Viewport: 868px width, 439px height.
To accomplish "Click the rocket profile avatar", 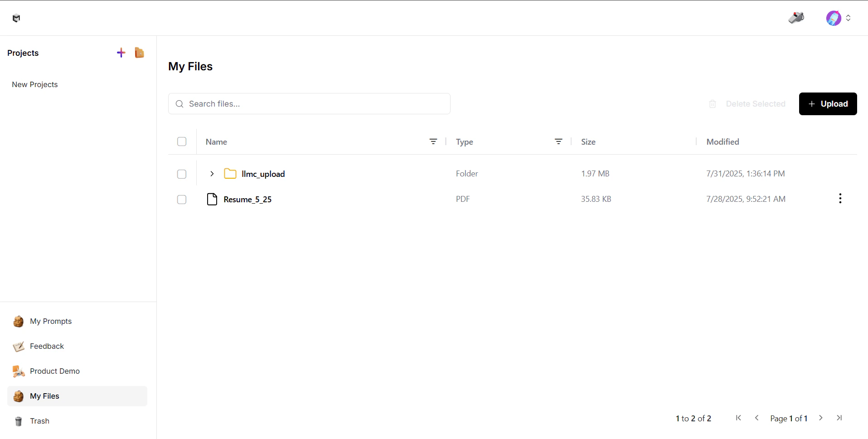I will click(834, 18).
